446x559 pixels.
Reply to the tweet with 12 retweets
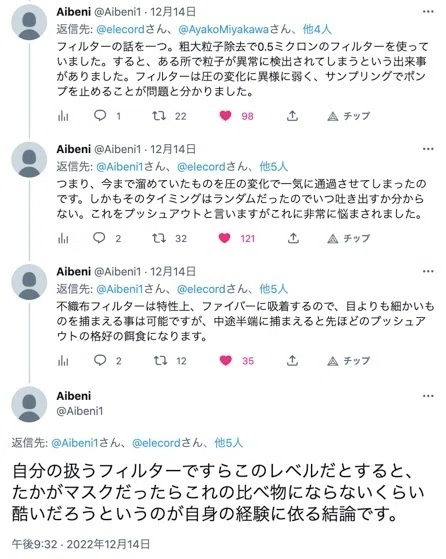coord(100,360)
